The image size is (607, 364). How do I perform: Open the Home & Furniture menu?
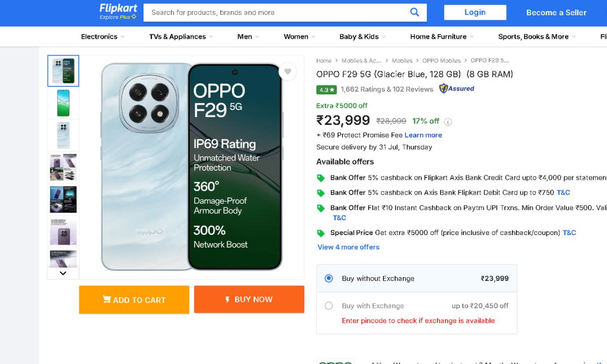442,36
